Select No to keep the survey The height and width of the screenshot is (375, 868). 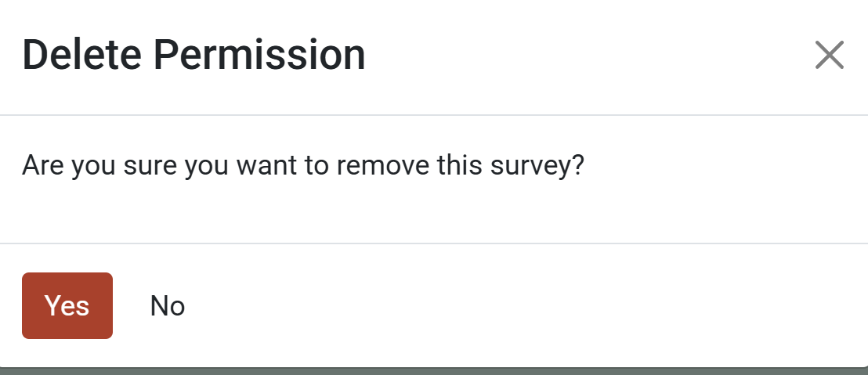pyautogui.click(x=168, y=306)
